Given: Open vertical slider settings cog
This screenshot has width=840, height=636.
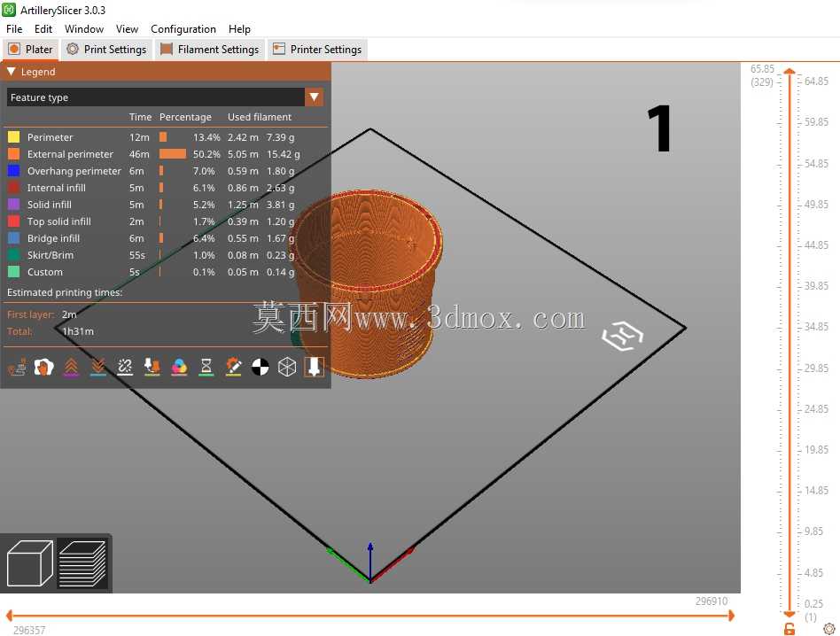Looking at the screenshot, I should click(x=829, y=629).
